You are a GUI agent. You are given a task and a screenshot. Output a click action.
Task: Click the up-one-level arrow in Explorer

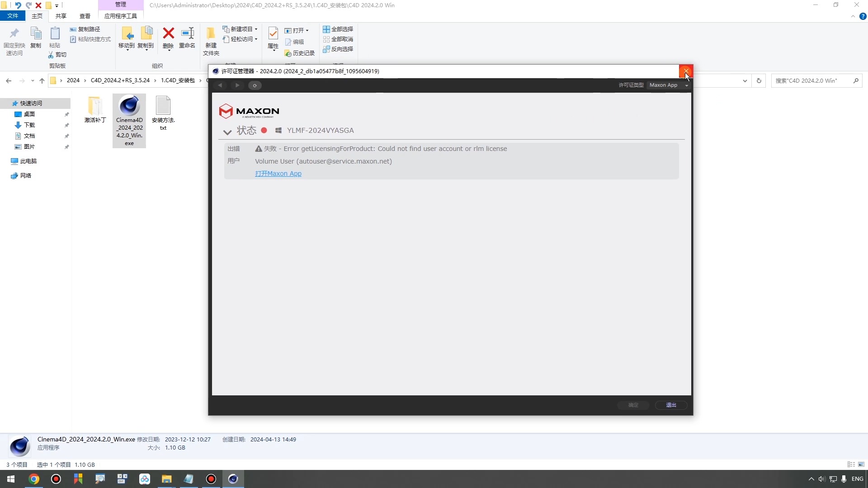(x=42, y=81)
